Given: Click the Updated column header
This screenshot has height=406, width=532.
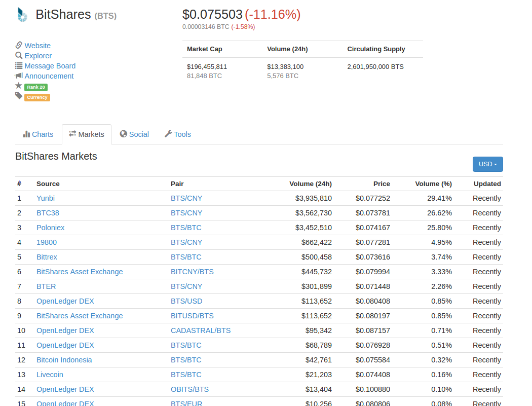Looking at the screenshot, I should [x=487, y=183].
